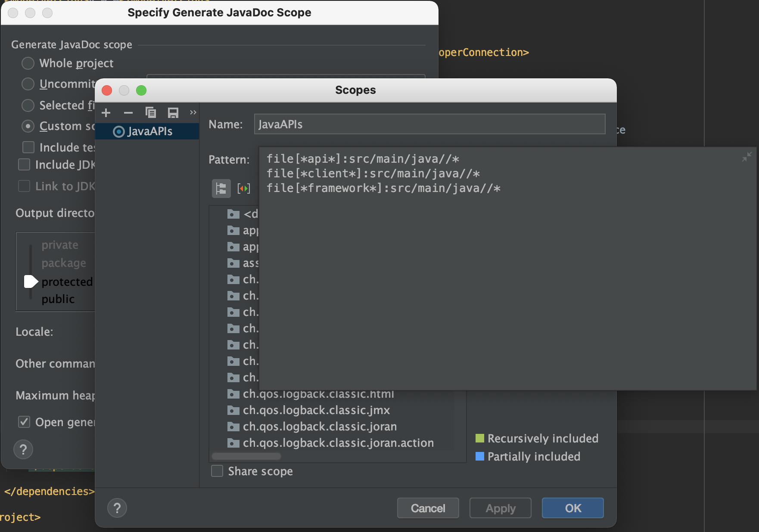
Task: Expand more scope actions with the chevron
Action: [x=193, y=112]
